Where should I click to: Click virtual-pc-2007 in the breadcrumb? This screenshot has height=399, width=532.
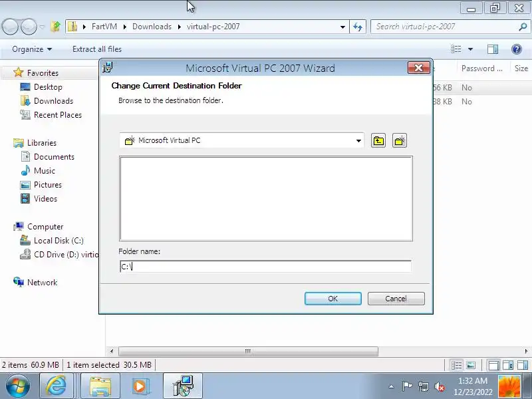click(x=213, y=27)
